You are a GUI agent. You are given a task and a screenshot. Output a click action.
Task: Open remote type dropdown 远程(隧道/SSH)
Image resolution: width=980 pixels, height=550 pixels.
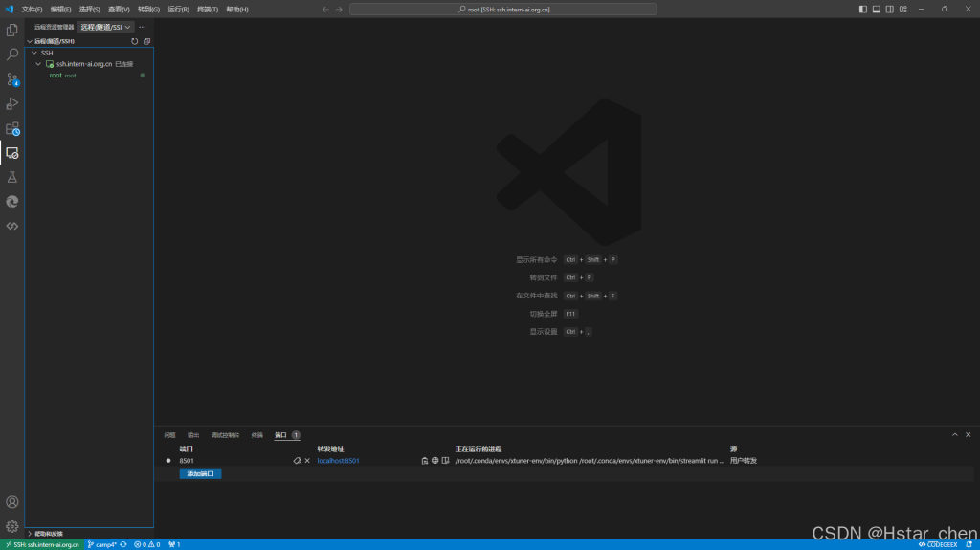(105, 27)
